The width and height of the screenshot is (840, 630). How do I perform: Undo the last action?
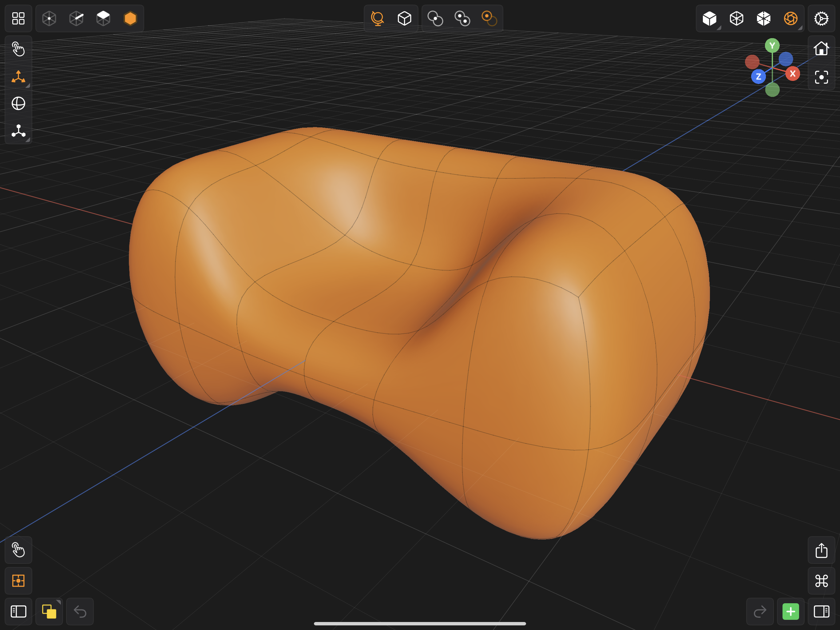tap(80, 611)
